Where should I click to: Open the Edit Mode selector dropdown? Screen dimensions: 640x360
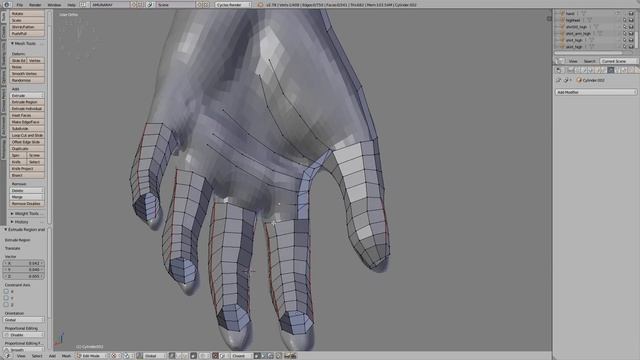point(91,356)
